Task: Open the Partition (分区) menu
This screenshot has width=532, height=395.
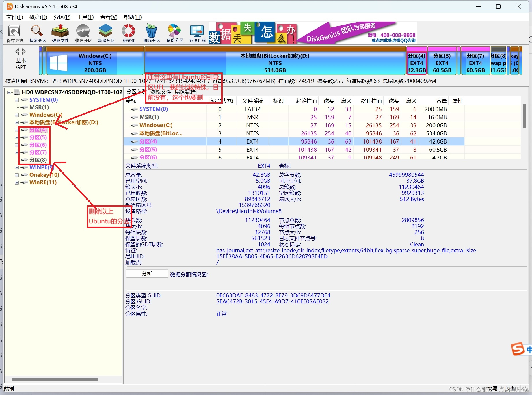Action: coord(62,17)
